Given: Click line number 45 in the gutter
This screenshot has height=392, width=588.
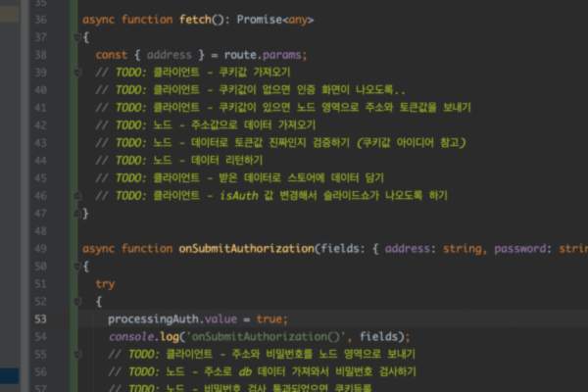Looking at the screenshot, I should [40, 178].
